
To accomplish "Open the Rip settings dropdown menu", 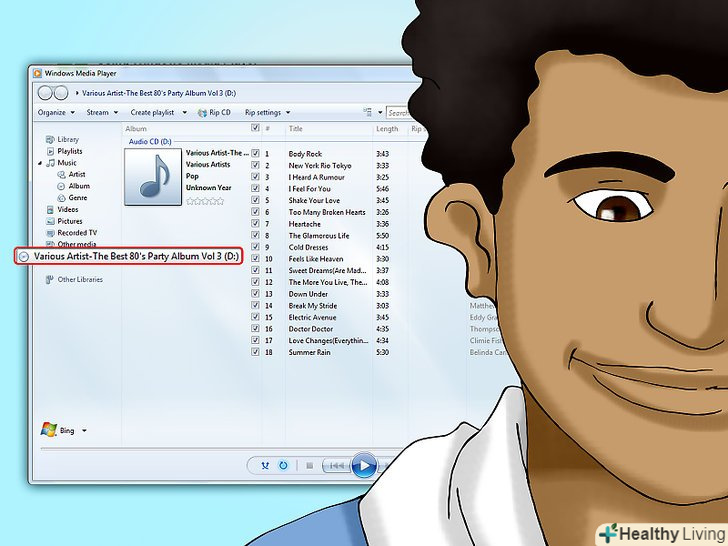I will 267,112.
